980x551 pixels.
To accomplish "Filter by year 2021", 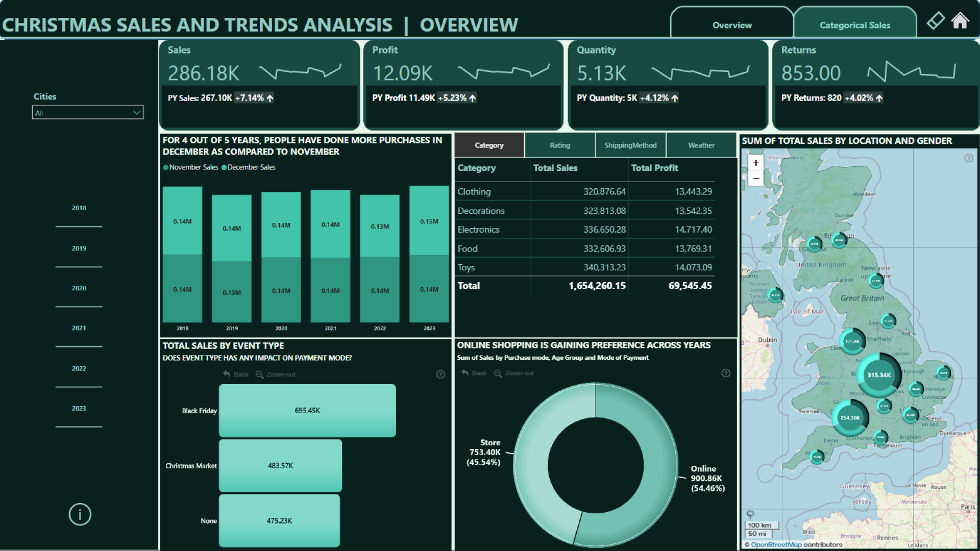I will click(79, 328).
